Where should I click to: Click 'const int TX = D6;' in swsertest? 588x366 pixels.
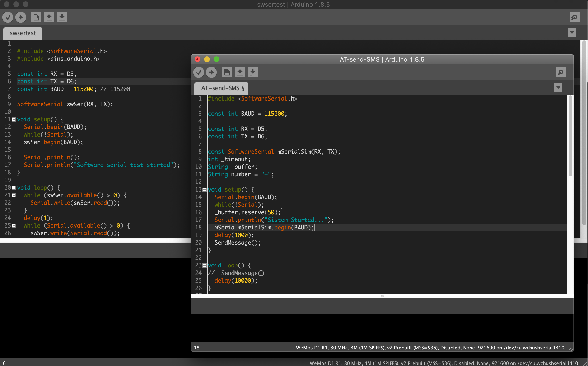(47, 82)
